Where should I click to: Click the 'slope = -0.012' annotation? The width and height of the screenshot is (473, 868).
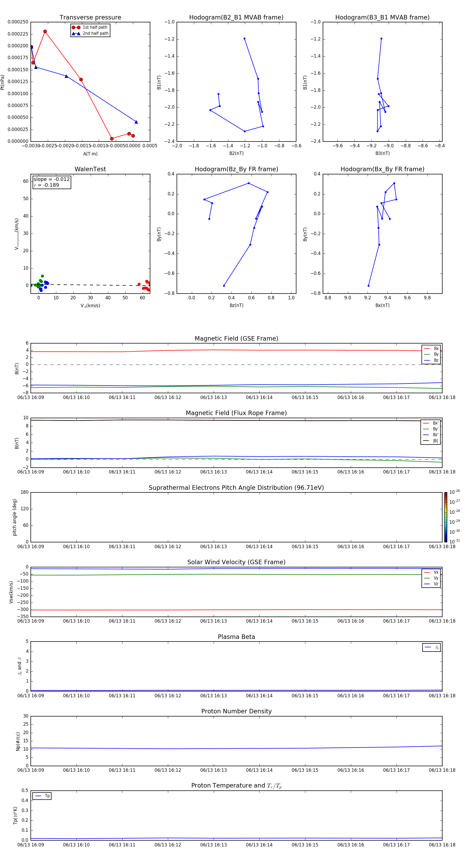[52, 179]
